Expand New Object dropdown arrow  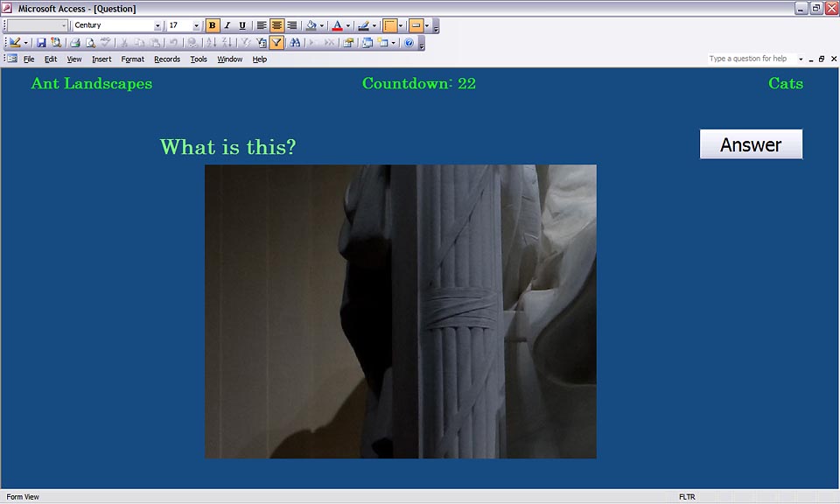point(393,42)
